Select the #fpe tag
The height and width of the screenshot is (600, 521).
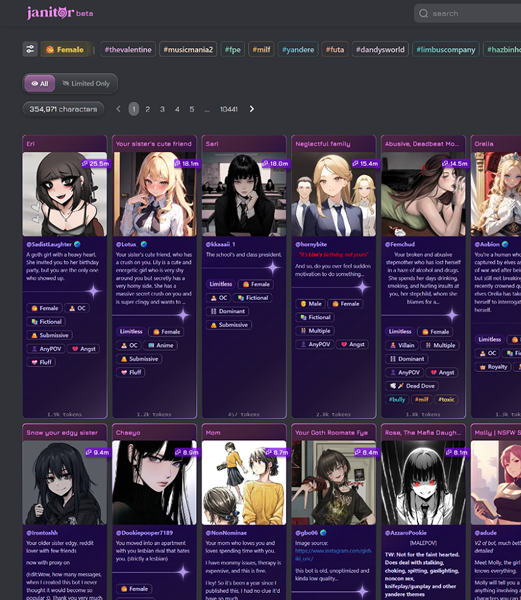click(x=233, y=49)
